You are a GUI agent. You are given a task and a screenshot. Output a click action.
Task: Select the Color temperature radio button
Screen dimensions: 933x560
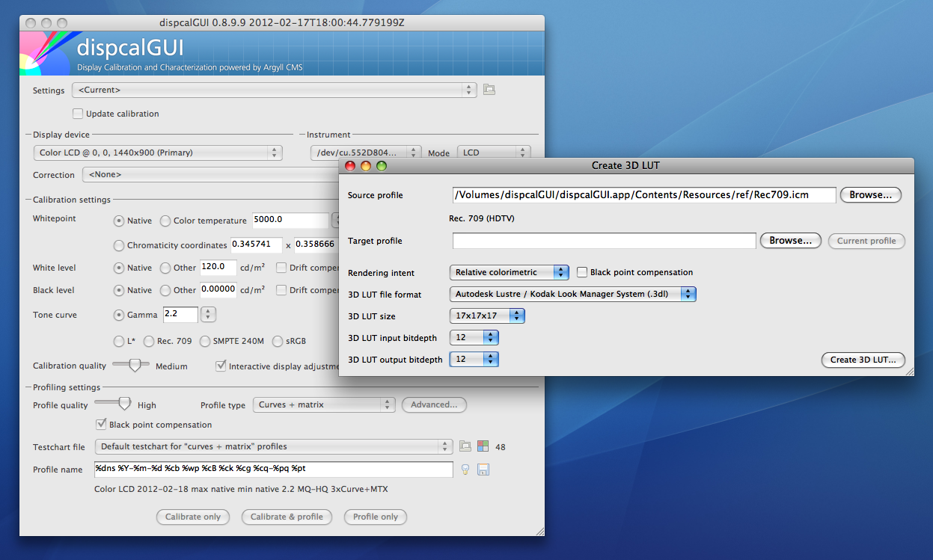tap(165, 221)
